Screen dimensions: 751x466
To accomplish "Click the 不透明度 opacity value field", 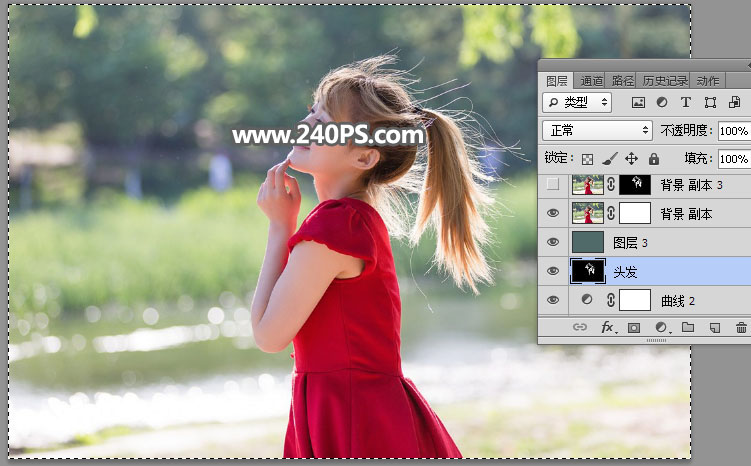I will [x=733, y=131].
